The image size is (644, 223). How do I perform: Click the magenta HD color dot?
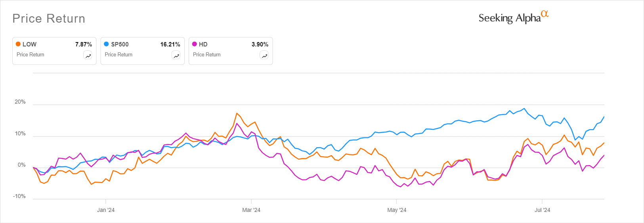click(195, 44)
